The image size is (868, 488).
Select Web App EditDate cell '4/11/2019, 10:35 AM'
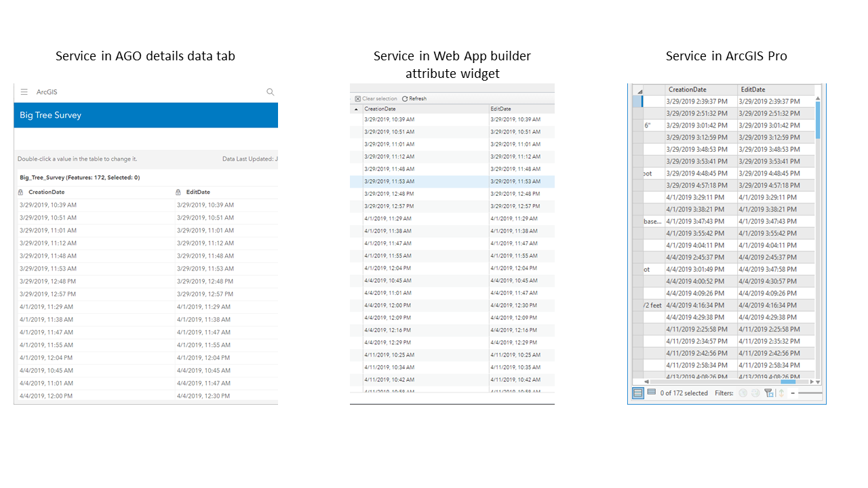515,367
